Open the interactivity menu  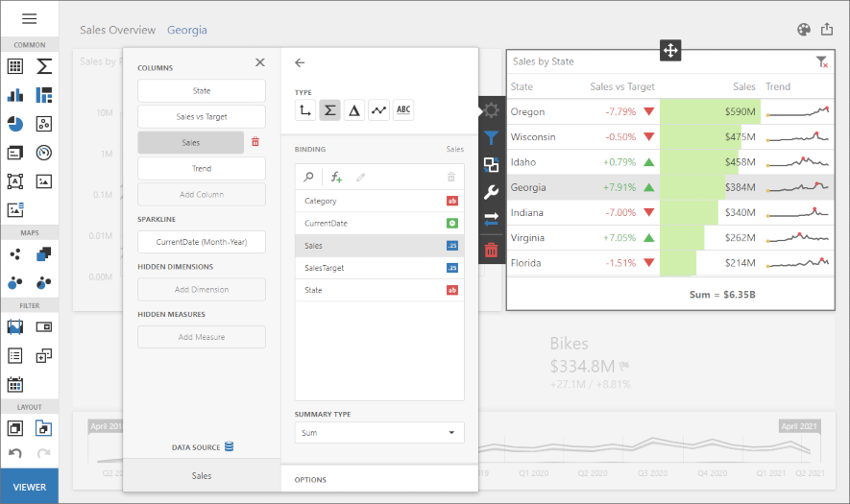pyautogui.click(x=491, y=165)
